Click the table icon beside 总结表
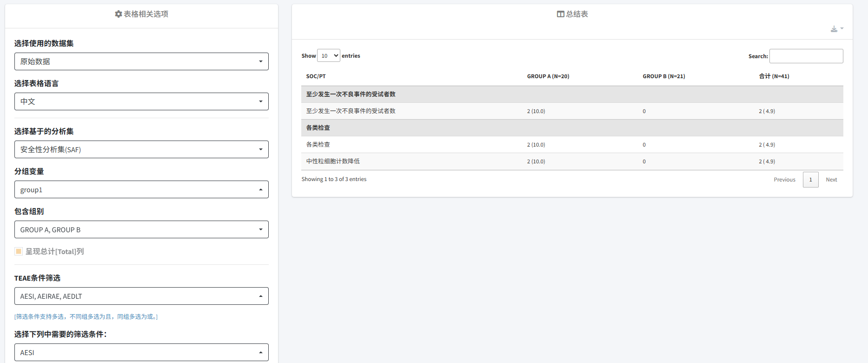This screenshot has height=363, width=868. click(x=560, y=14)
